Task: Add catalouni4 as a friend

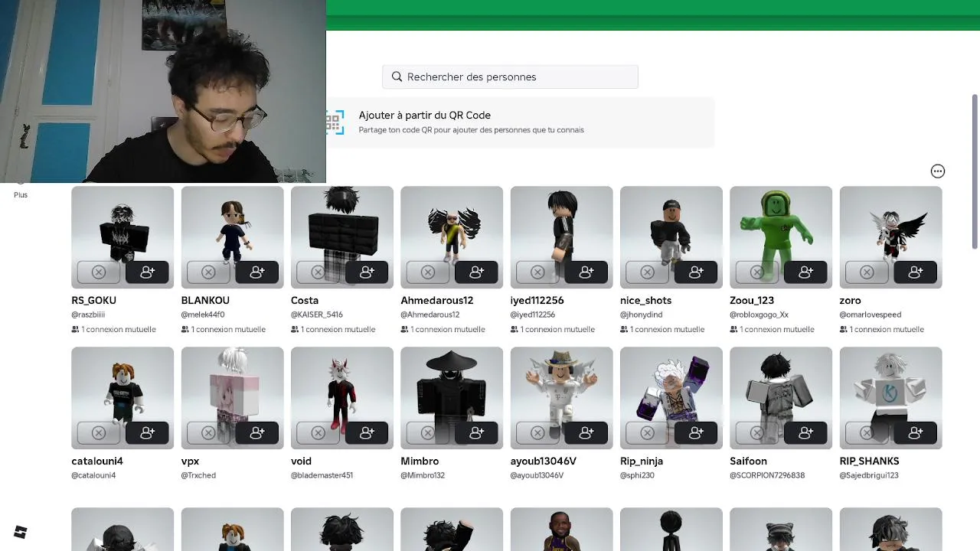Action: (148, 432)
